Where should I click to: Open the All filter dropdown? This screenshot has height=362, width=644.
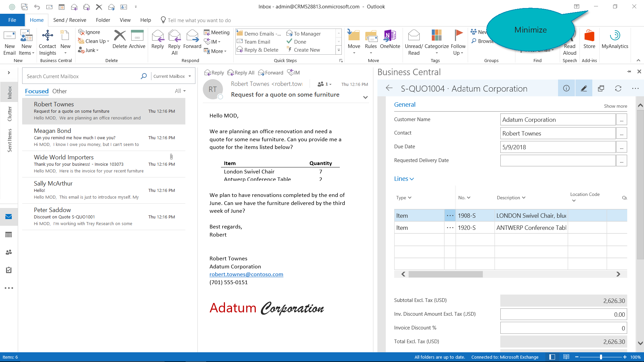(x=180, y=91)
